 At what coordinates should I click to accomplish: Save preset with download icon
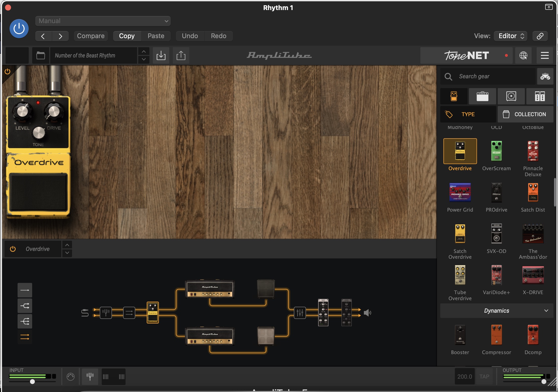point(161,55)
